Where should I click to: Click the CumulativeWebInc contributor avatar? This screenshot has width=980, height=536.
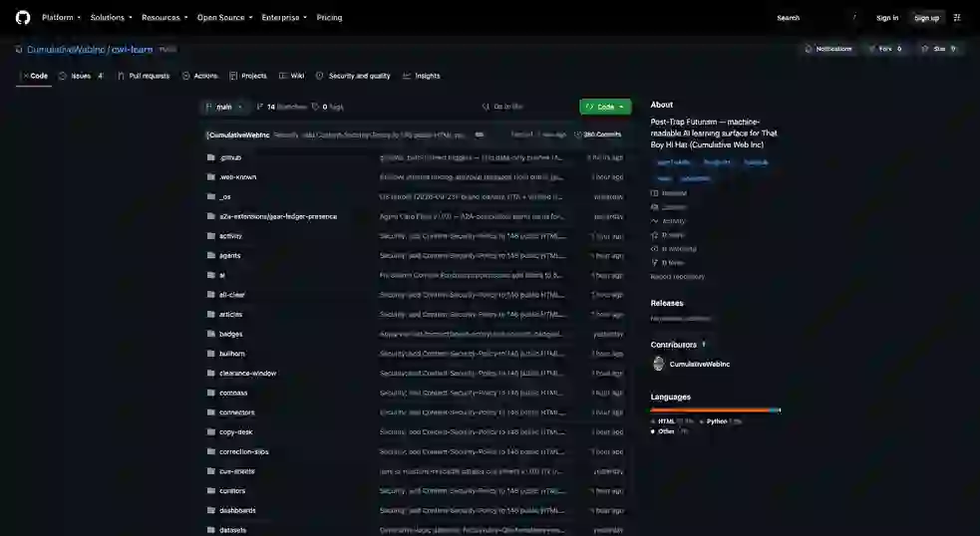658,364
